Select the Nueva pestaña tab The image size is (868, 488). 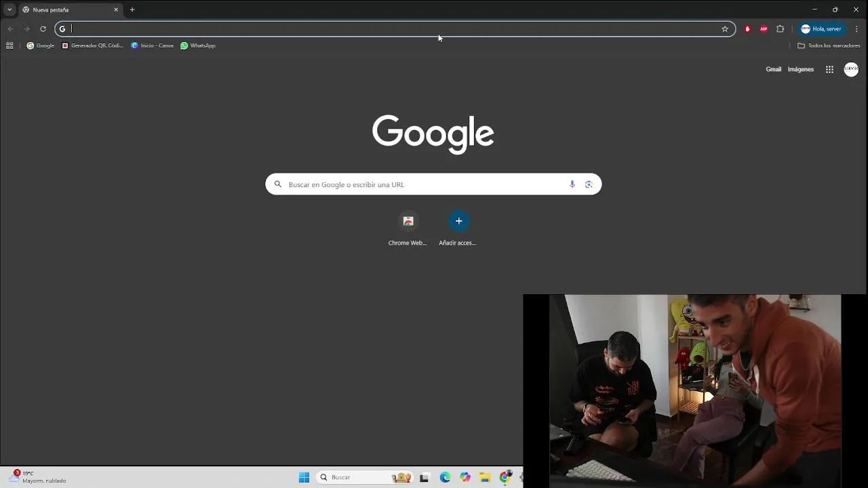coord(71,9)
